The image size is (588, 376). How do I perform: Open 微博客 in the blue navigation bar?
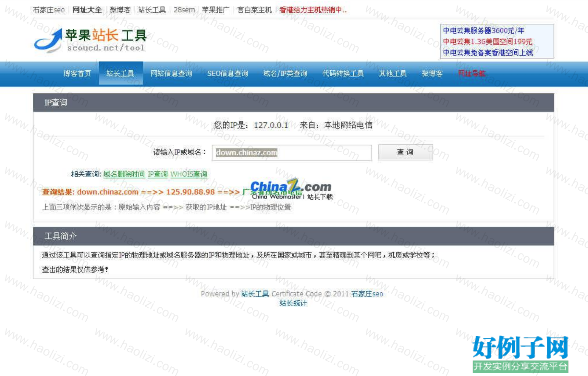(432, 74)
